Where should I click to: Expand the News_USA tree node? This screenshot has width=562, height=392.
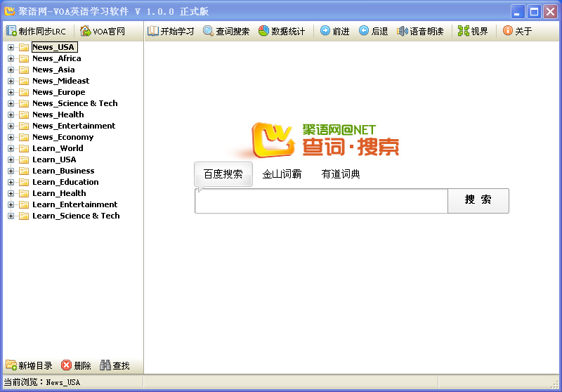[11, 47]
